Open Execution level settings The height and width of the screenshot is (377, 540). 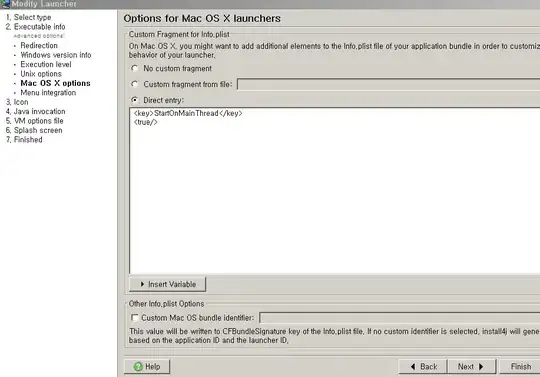(x=46, y=64)
